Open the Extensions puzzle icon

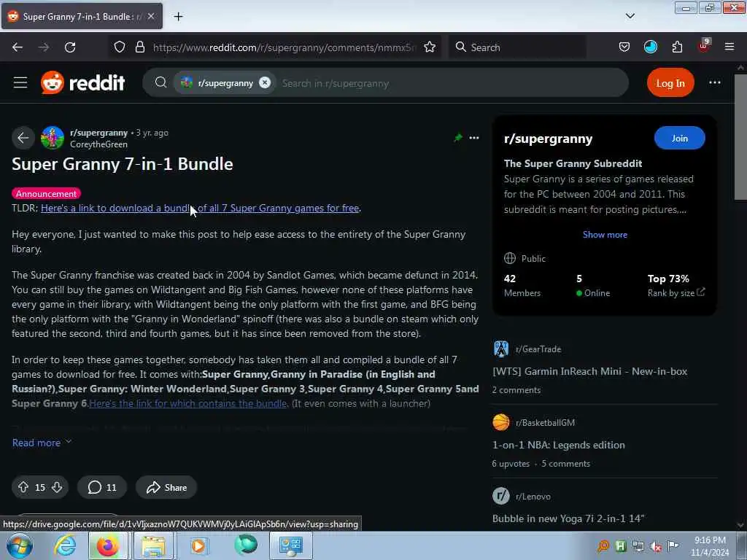click(x=677, y=47)
